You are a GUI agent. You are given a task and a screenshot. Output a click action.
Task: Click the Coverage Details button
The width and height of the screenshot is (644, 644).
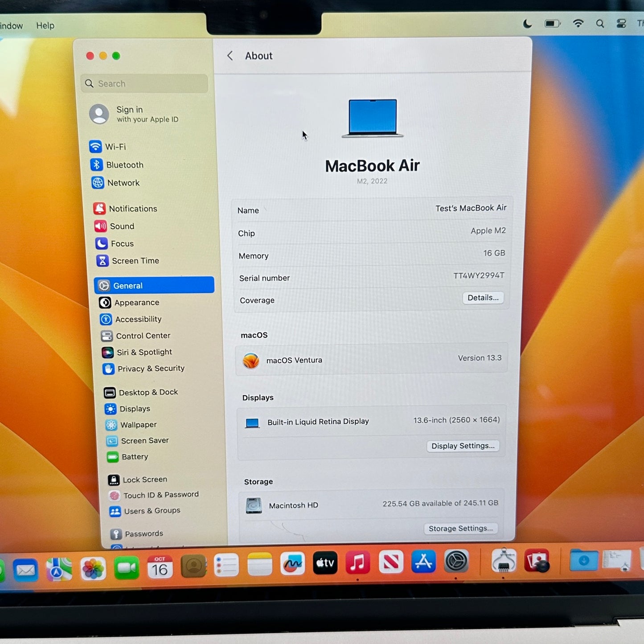point(483,298)
